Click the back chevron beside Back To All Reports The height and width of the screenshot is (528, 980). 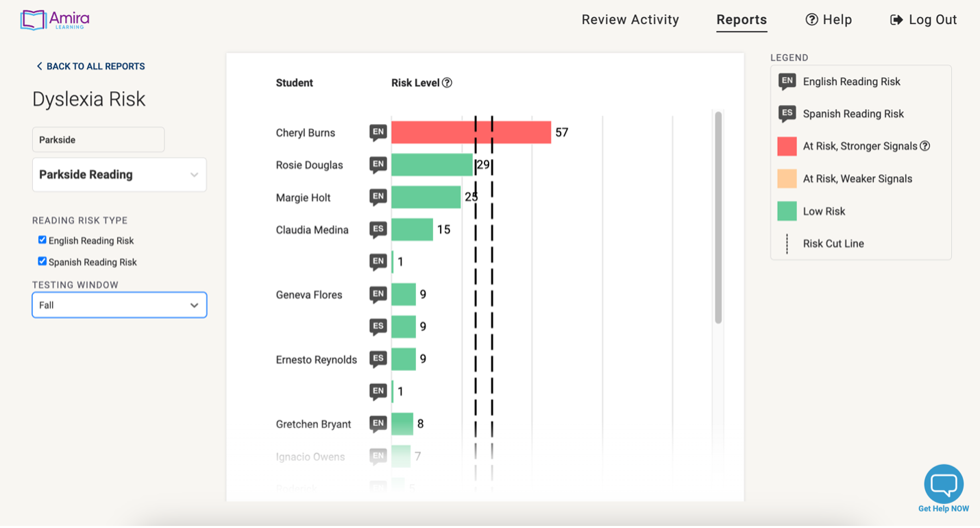pyautogui.click(x=39, y=67)
